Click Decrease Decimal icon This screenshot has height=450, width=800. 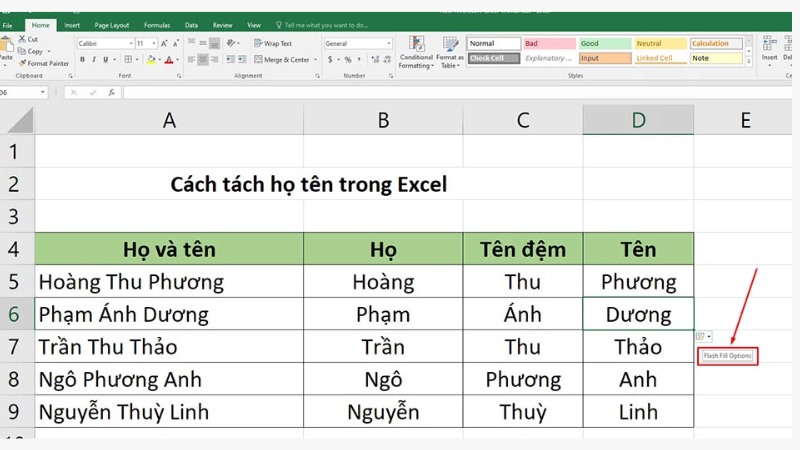point(388,60)
